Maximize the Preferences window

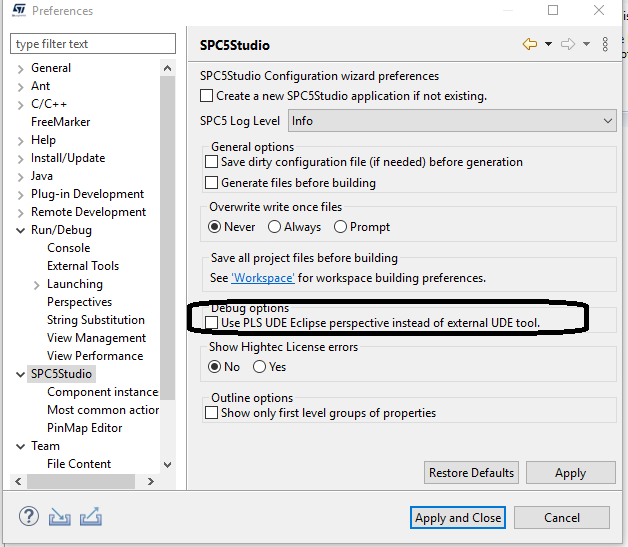pos(553,10)
